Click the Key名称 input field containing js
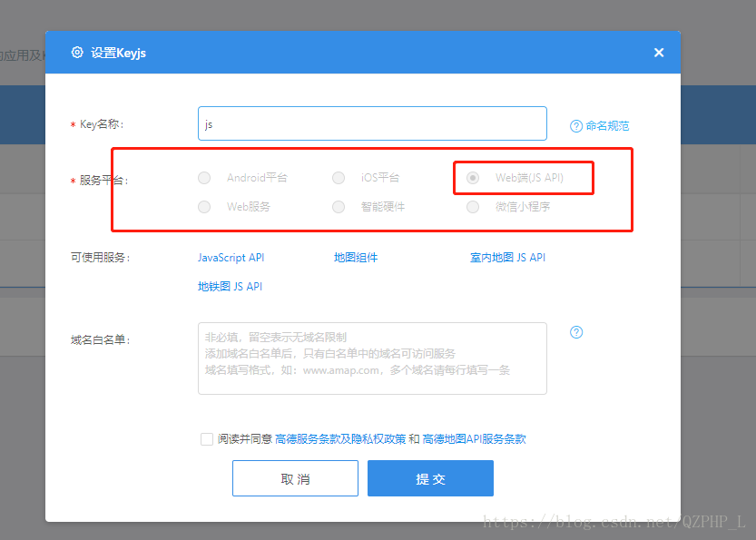The height and width of the screenshot is (540, 756). 372,123
